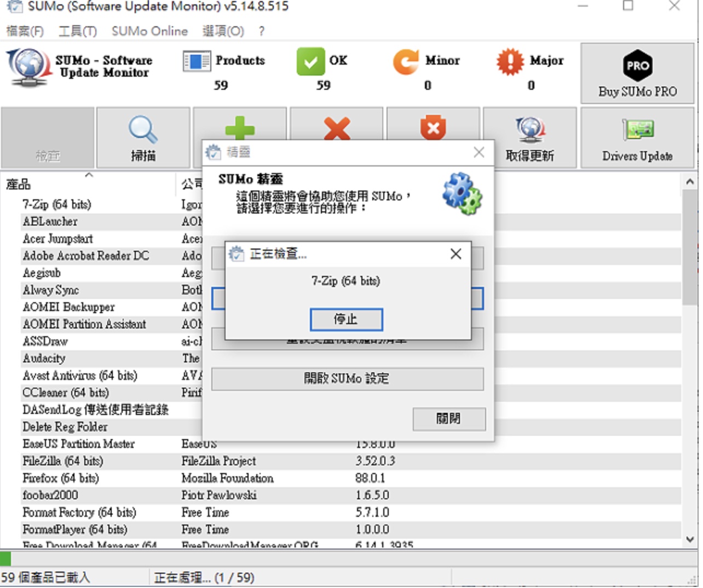Click version 5.7.1.0 cell

372,512
